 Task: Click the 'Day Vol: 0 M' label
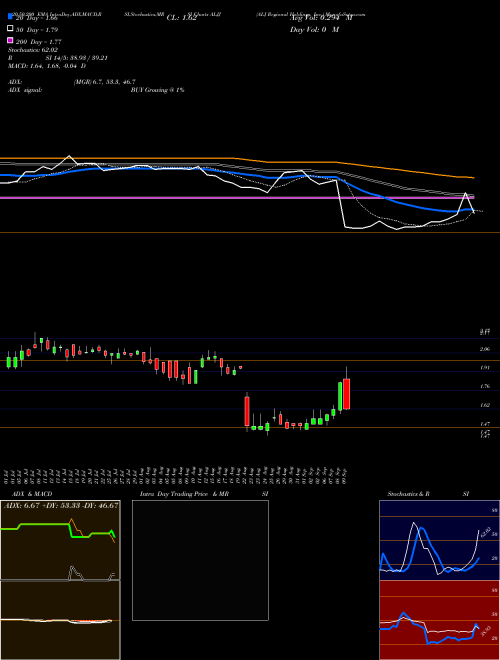[314, 30]
